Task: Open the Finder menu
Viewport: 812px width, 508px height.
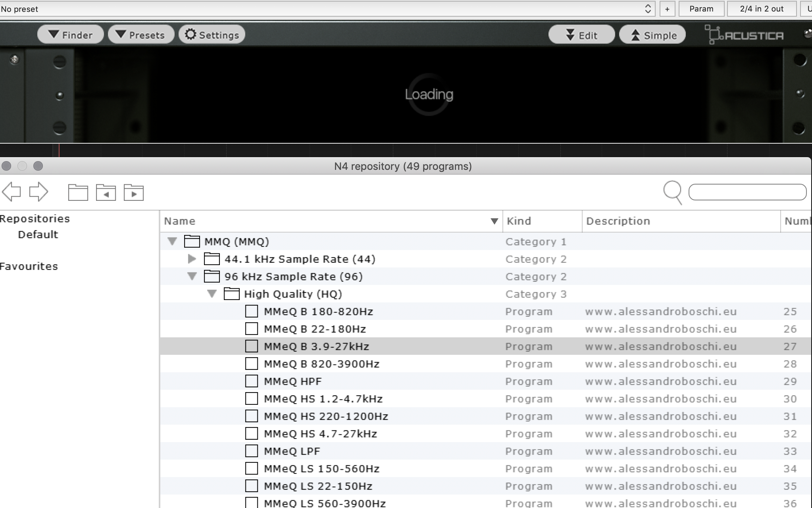Action: pyautogui.click(x=70, y=35)
